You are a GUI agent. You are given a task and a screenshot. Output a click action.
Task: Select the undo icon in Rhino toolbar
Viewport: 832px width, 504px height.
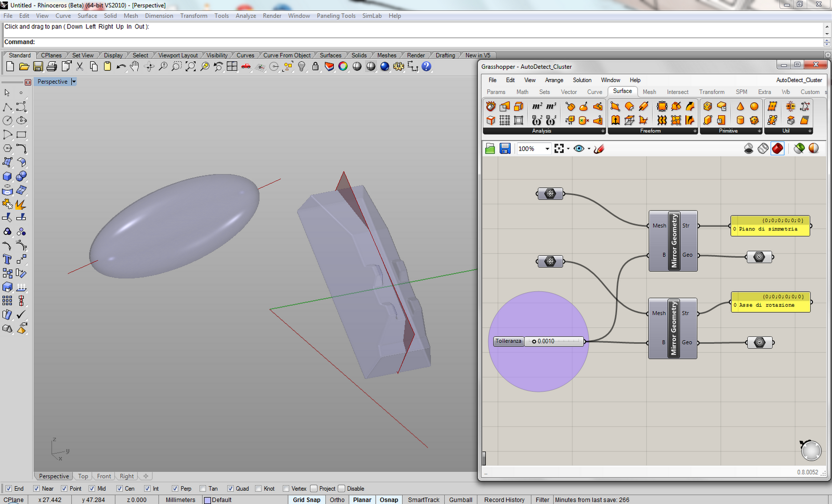tap(121, 67)
